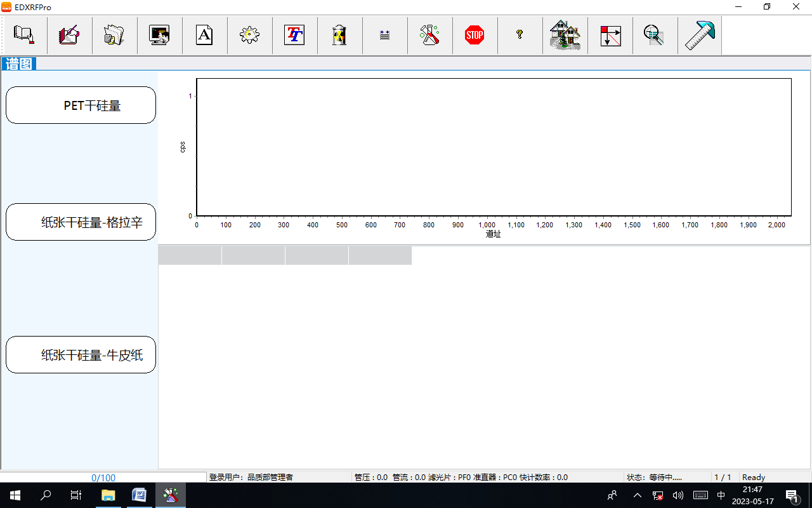Click the radiation trash bin icon
This screenshot has height=508, width=812.
click(x=339, y=35)
